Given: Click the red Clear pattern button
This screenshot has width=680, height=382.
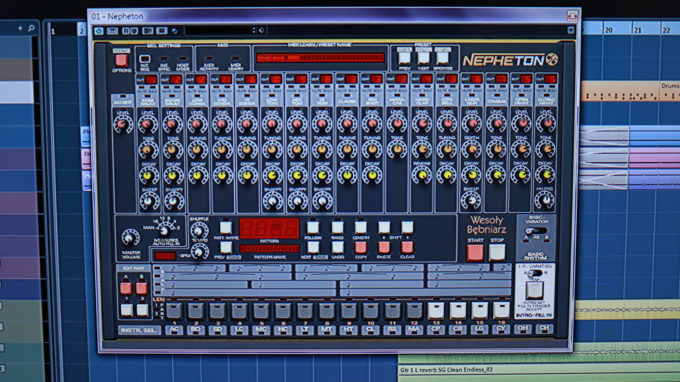Looking at the screenshot, I should tap(407, 248).
